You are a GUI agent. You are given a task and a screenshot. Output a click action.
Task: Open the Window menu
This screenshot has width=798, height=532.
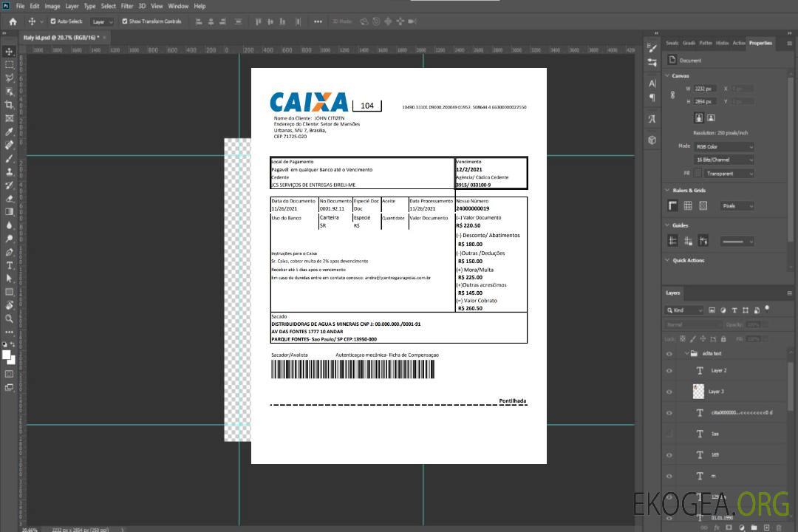coord(178,6)
